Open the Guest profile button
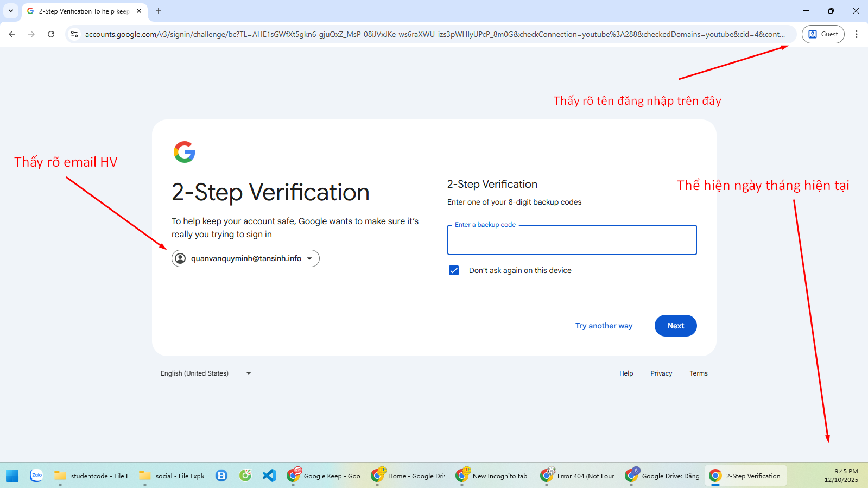Viewport: 868px width, 488px height. click(x=823, y=34)
